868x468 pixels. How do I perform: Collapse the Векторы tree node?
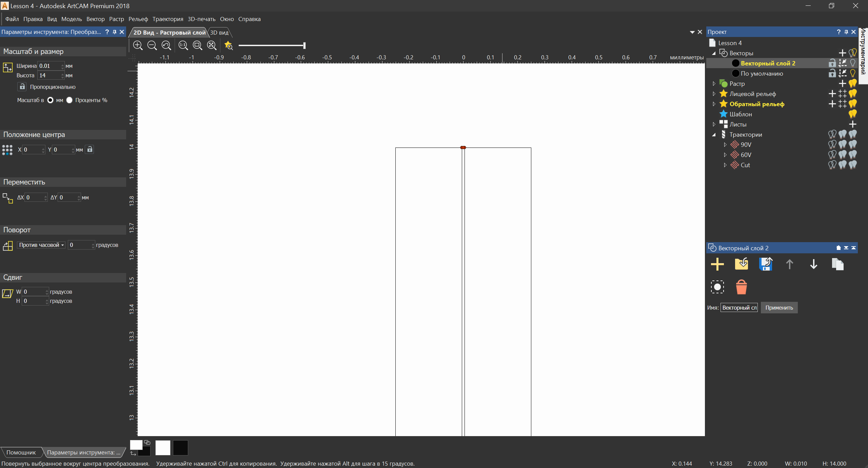714,53
